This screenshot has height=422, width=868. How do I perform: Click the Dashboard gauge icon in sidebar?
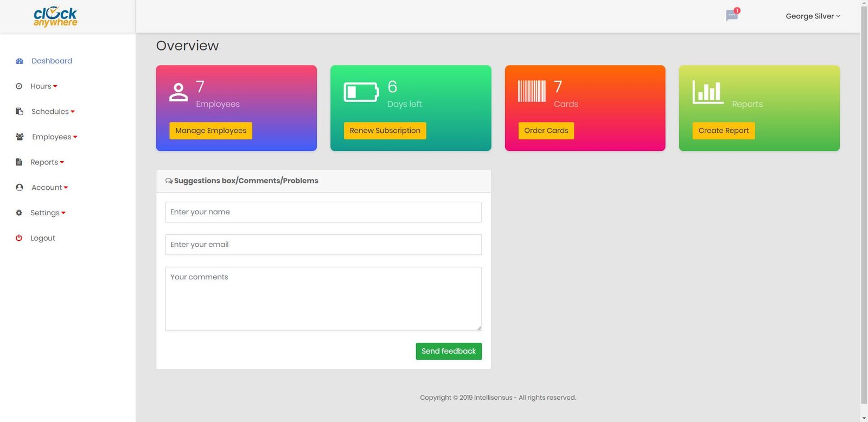20,61
